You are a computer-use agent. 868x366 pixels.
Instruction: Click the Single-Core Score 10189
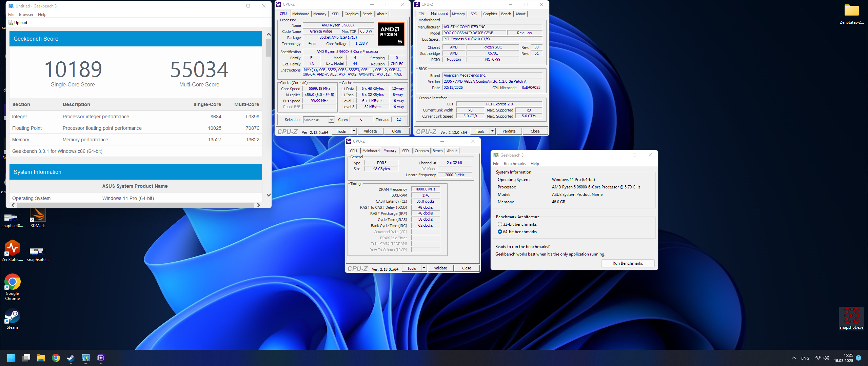pos(73,69)
